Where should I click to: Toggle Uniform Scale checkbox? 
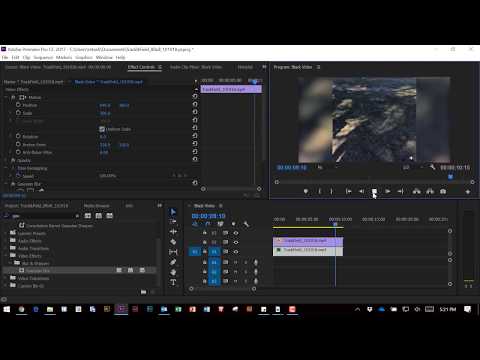tap(102, 129)
